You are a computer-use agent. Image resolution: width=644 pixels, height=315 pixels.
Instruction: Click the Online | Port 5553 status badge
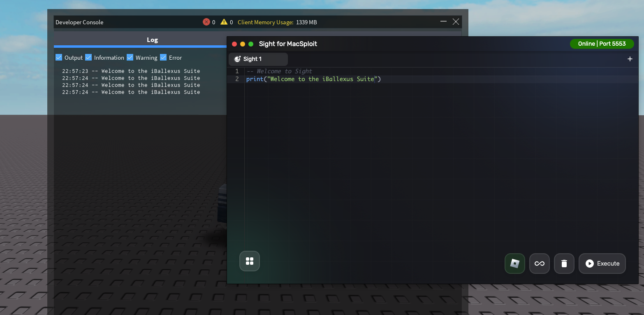(x=602, y=44)
